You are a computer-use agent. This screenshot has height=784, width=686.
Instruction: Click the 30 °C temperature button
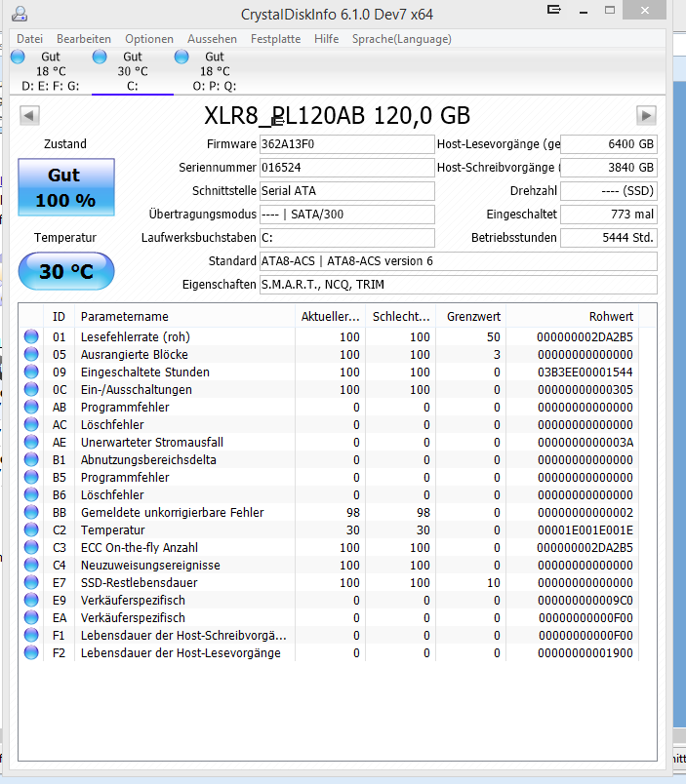66,271
